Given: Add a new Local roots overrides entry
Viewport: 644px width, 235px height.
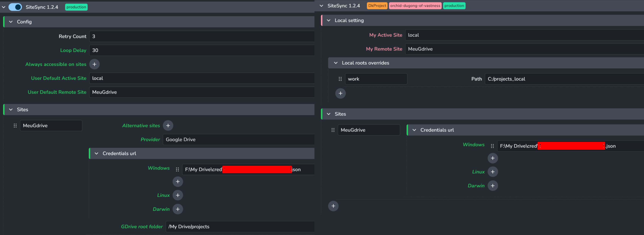Looking at the screenshot, I should 340,94.
